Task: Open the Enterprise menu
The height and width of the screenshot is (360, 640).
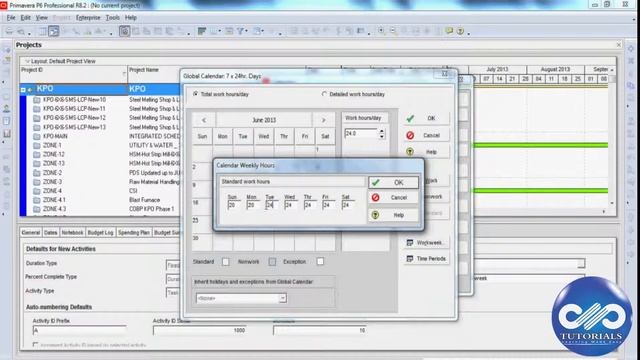Action: (88, 18)
